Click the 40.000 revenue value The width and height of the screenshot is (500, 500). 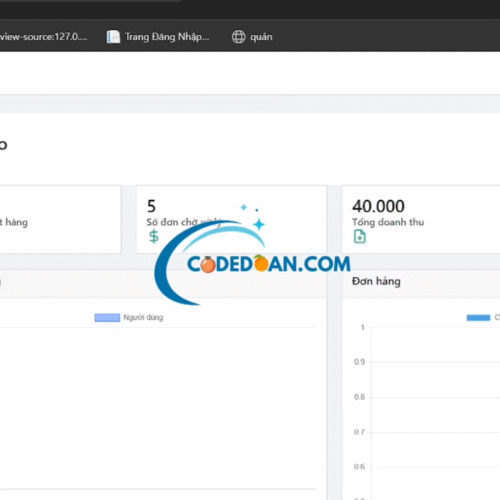pos(379,206)
